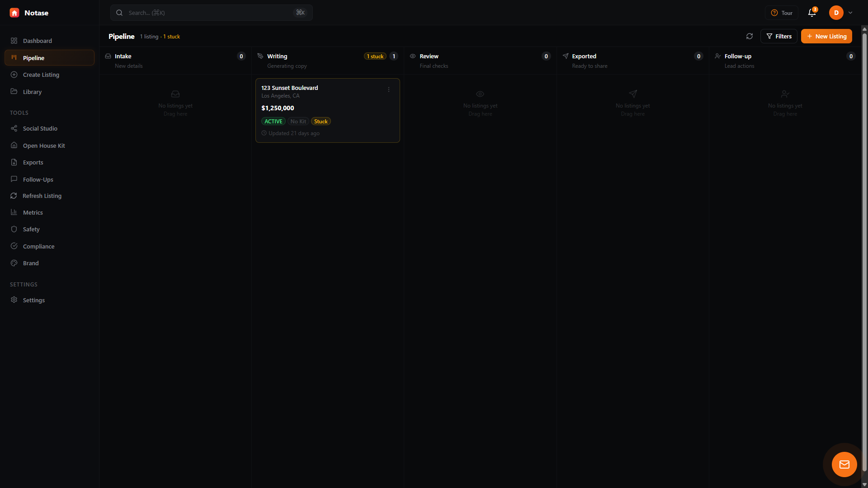Open the listing card three-dot menu

click(389, 89)
